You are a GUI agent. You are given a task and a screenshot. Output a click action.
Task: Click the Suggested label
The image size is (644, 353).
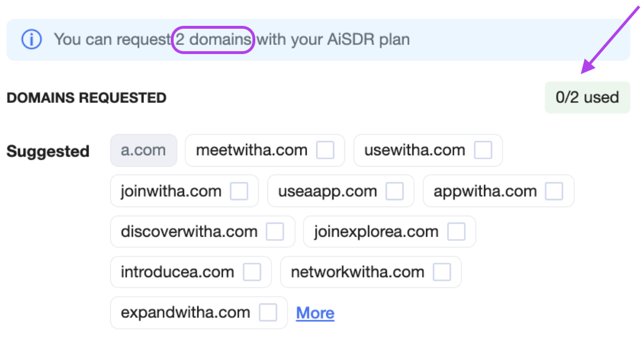[x=48, y=151]
